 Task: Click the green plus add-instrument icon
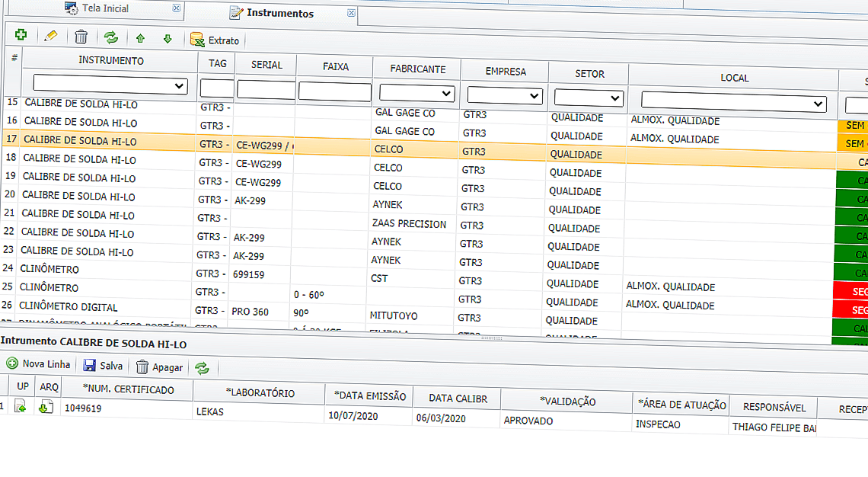click(21, 35)
